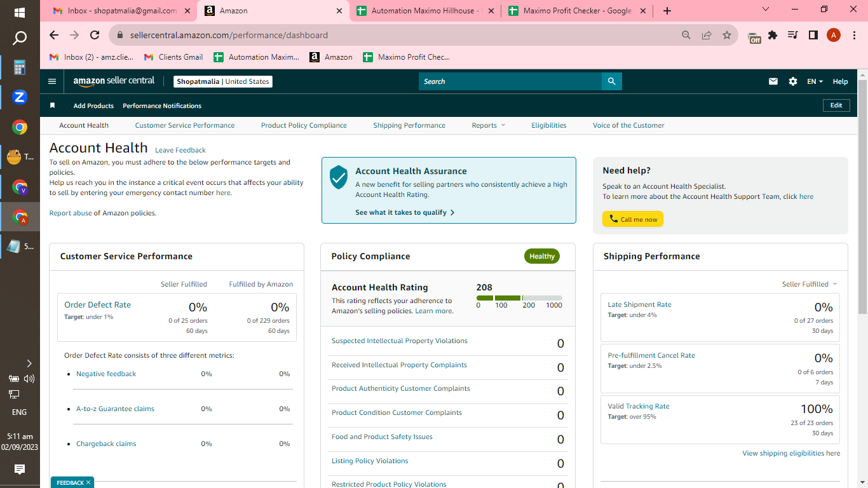Open the Seller Fulfilled dropdown in Shipping Performance
Image resolution: width=868 pixels, height=488 pixels.
pos(810,284)
